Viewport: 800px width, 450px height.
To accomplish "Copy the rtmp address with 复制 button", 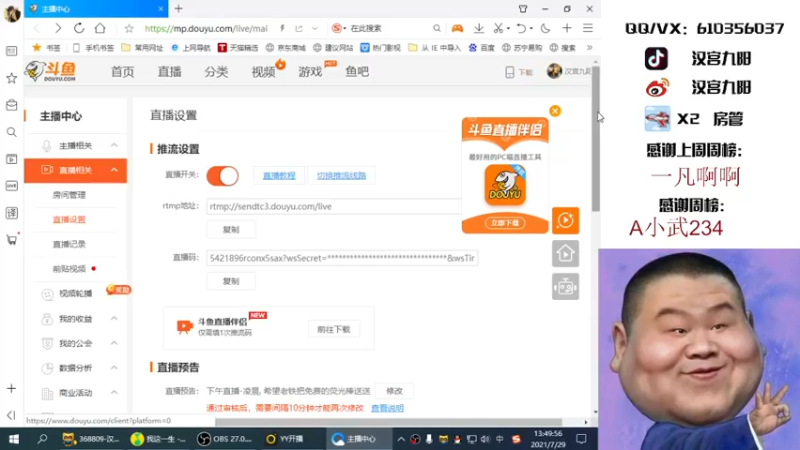I will click(231, 230).
